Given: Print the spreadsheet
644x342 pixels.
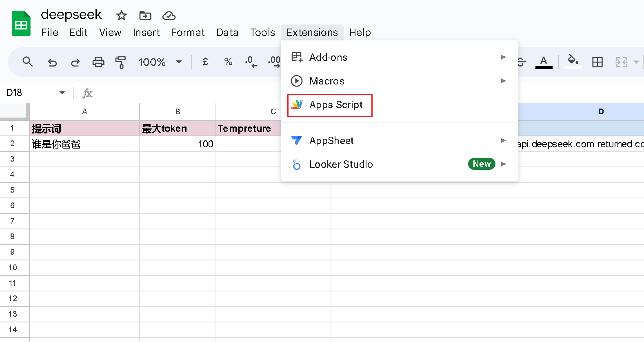Looking at the screenshot, I should pos(98,62).
